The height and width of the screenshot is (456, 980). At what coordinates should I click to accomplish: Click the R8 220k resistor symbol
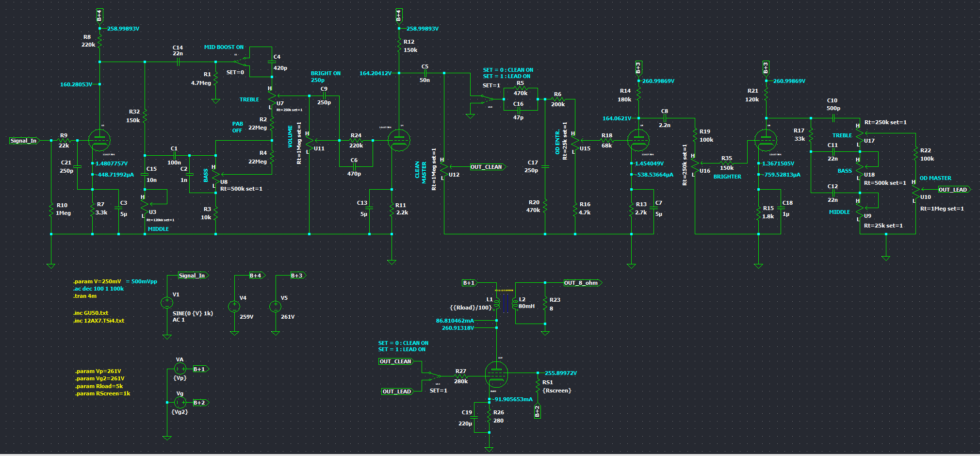coord(99,43)
